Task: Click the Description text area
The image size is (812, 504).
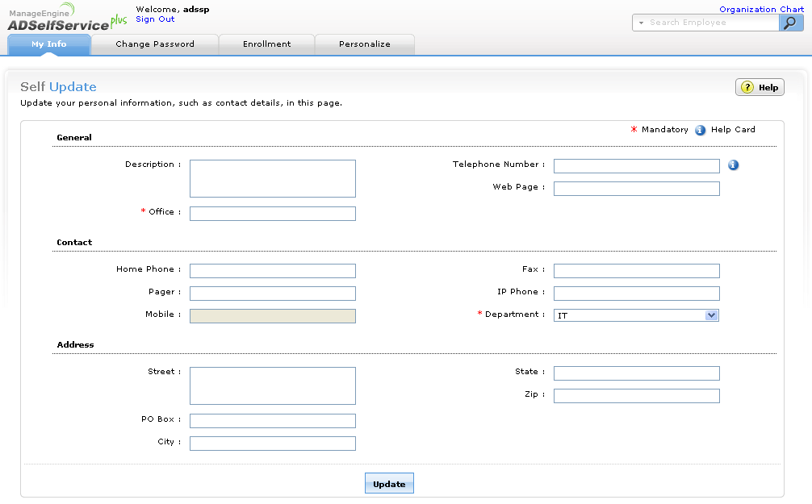Action: point(273,178)
